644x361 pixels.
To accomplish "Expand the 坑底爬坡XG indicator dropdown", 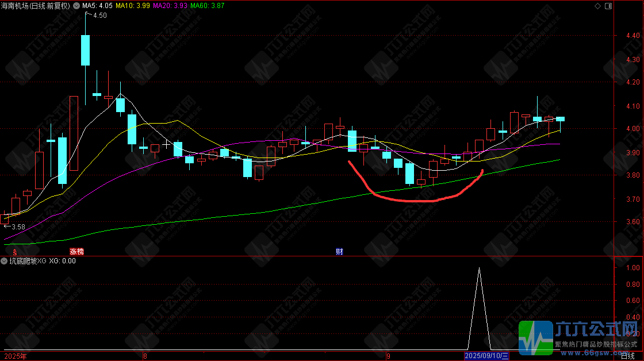I will (4, 261).
